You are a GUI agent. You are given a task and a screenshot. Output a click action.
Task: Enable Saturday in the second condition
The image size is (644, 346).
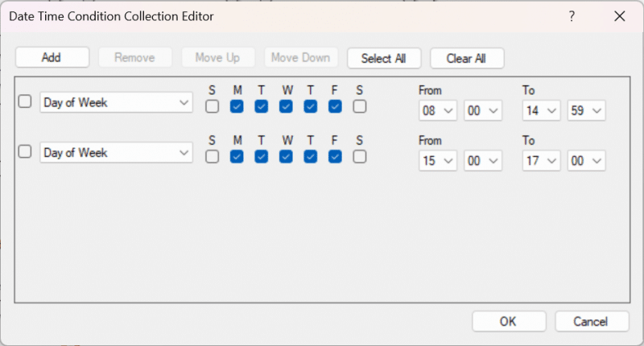click(360, 157)
